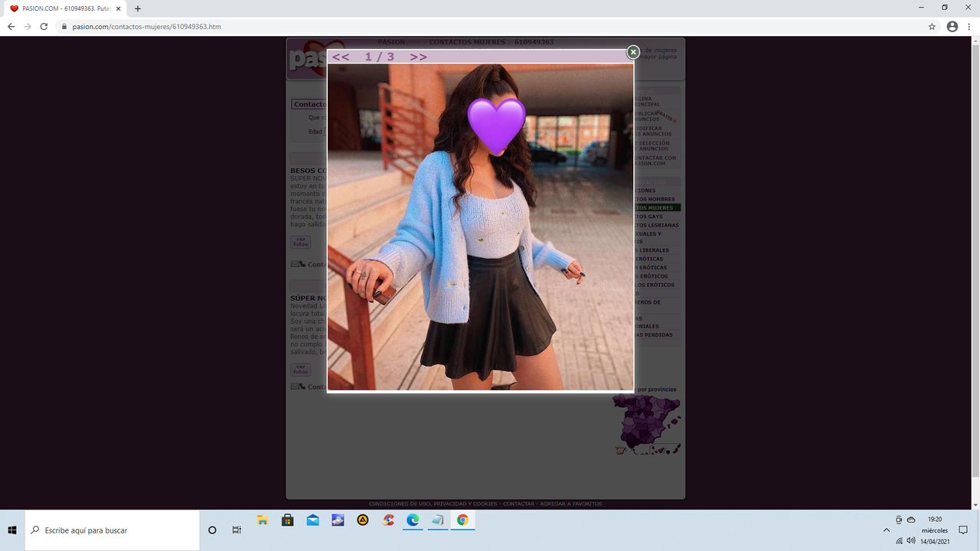The image size is (980, 551).
Task: Open volume control in system tray
Action: click(x=911, y=541)
